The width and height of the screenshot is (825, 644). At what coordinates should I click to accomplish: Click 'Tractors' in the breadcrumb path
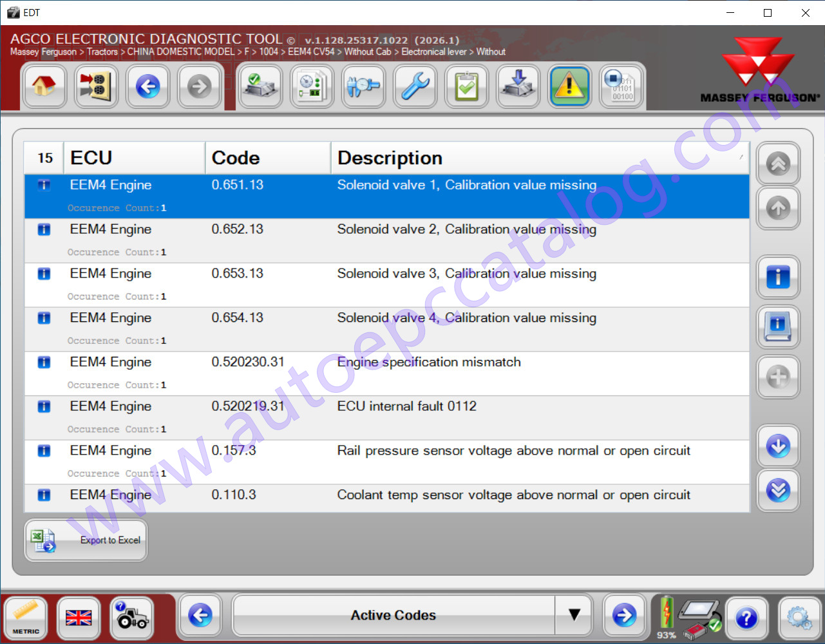[102, 52]
